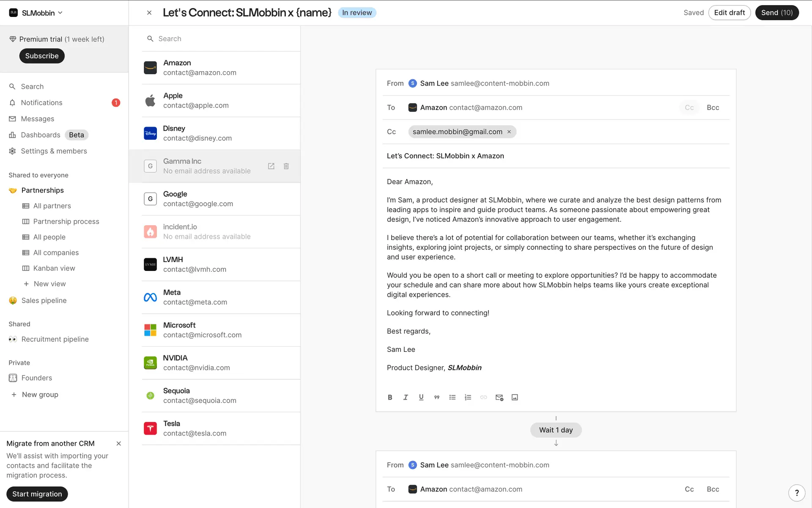The image size is (812, 508).
Task: Open Gamma Inc record in new window
Action: pyautogui.click(x=271, y=166)
